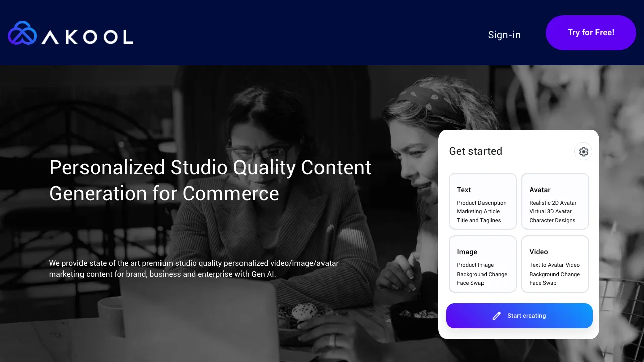Click Product Image text
This screenshot has height=362, width=644.
(475, 265)
